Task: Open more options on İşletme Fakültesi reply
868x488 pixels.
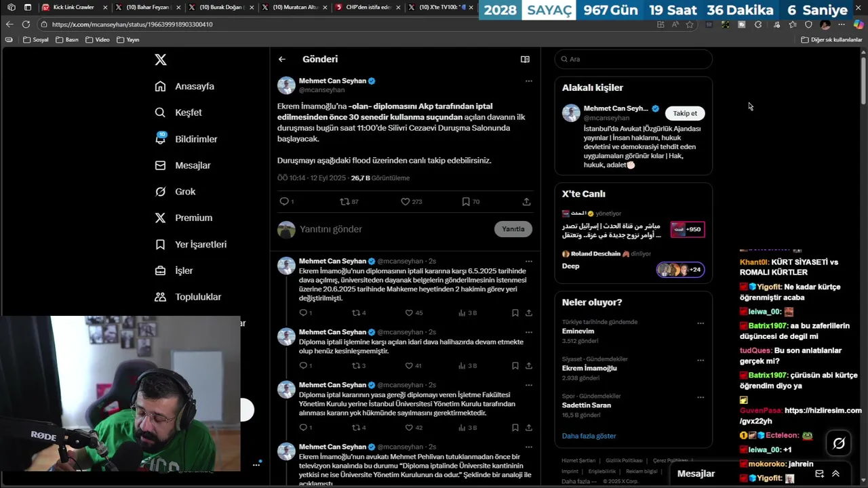Action: coord(529,385)
